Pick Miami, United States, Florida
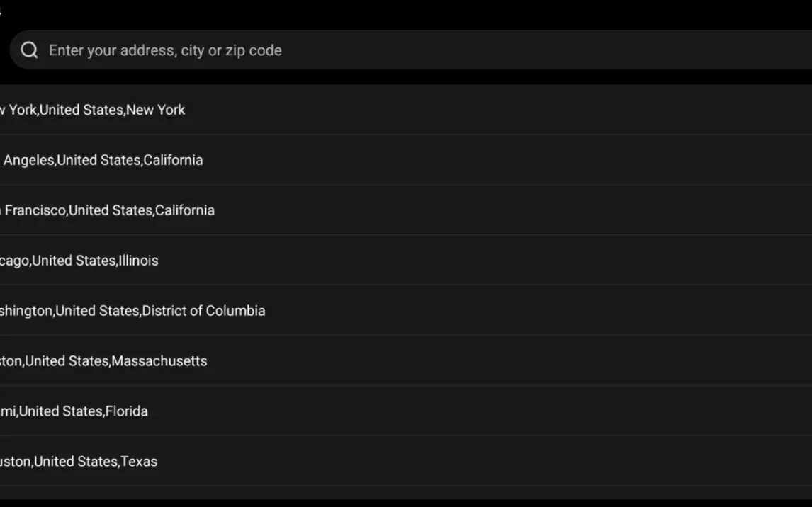This screenshot has width=812, height=507. click(74, 411)
